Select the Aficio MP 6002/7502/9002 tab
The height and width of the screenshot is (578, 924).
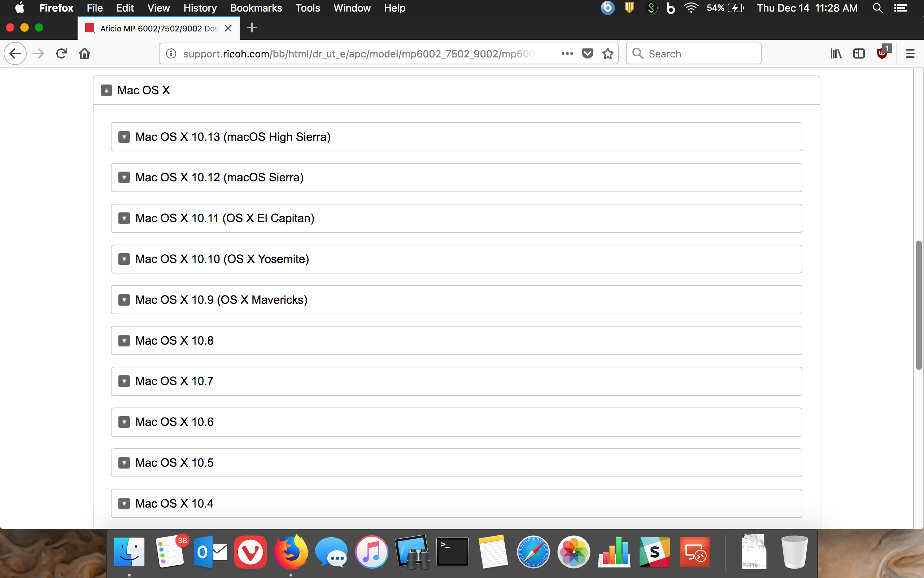(x=158, y=28)
